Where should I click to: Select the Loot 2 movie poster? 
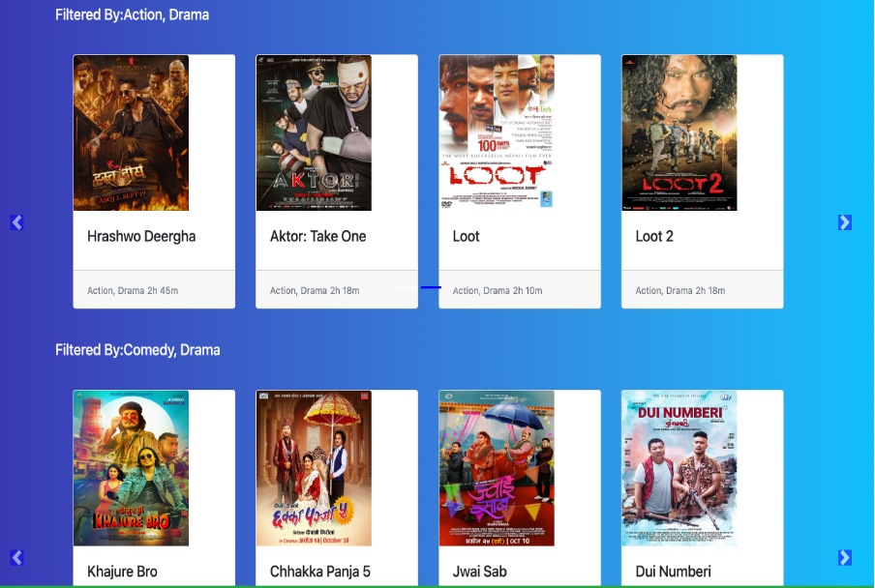pos(679,132)
